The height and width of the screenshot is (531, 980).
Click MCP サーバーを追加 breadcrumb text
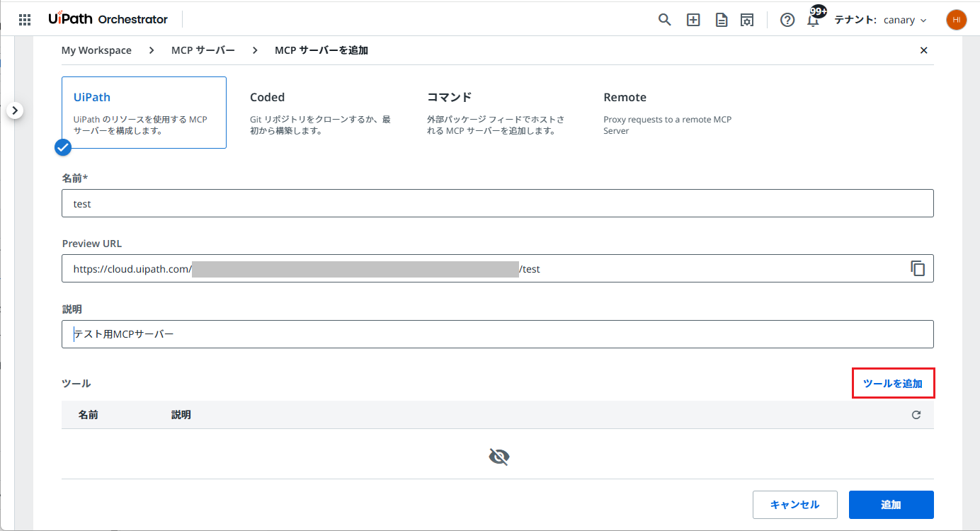(x=321, y=50)
